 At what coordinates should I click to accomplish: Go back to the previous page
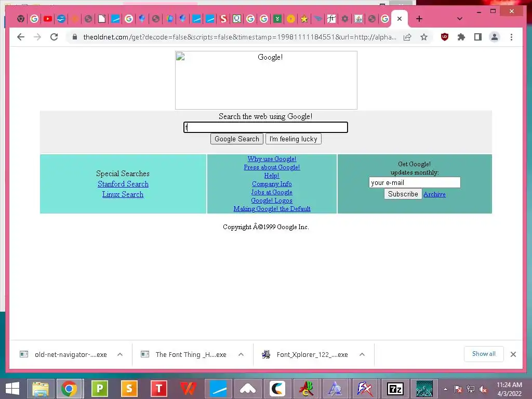click(x=21, y=37)
